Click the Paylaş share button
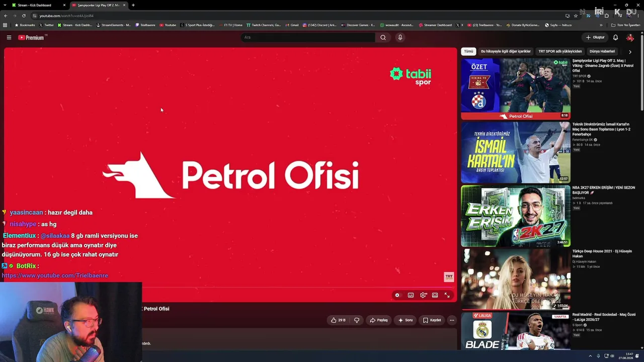Viewport: 644px width, 362px height. [379, 320]
